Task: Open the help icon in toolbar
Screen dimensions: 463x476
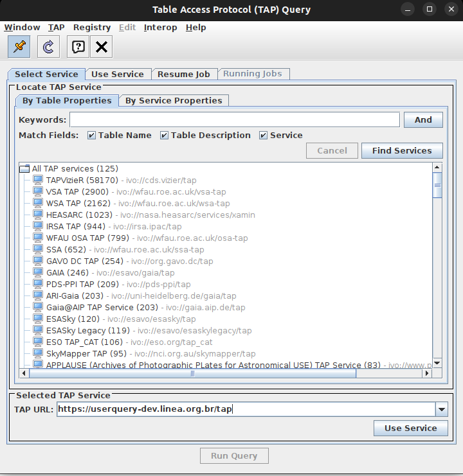Action: click(78, 46)
